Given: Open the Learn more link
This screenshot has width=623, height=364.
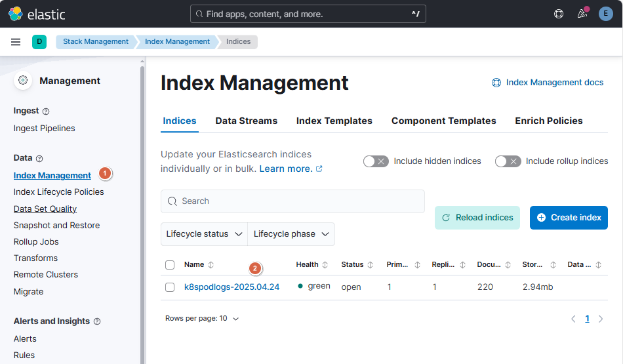Looking at the screenshot, I should (x=291, y=169).
